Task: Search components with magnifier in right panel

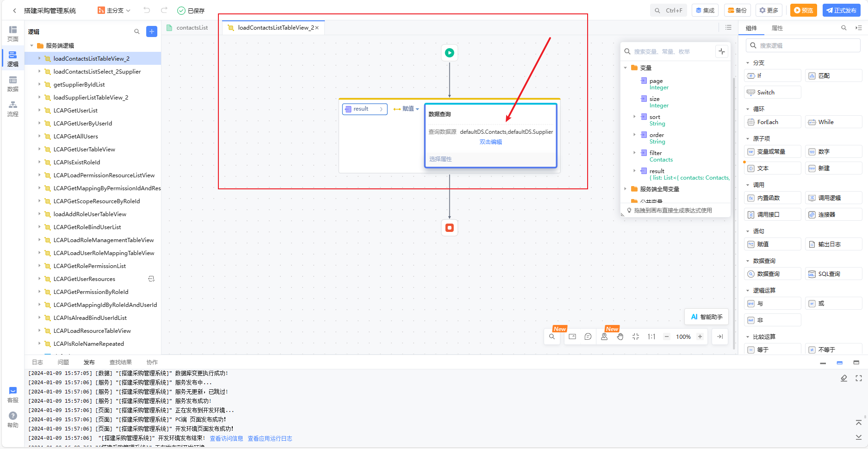Action: point(844,28)
